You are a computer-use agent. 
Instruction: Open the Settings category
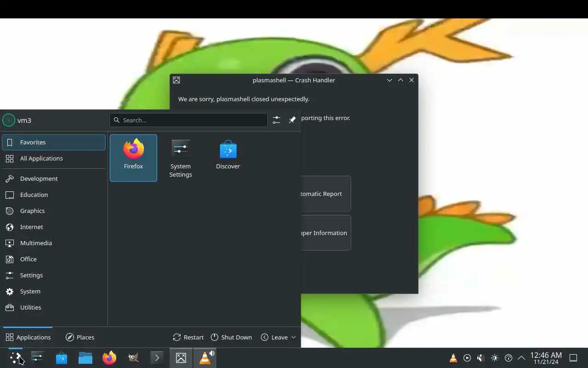(x=54, y=275)
